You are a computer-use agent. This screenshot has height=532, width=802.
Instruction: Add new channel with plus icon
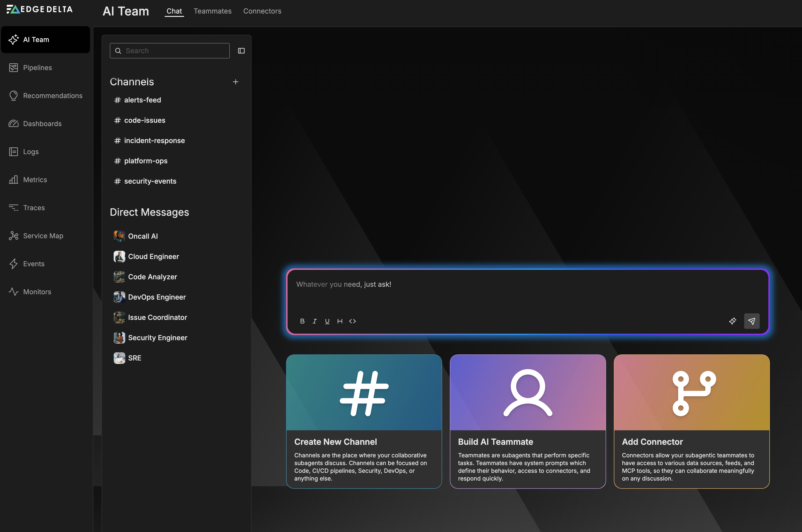(235, 82)
